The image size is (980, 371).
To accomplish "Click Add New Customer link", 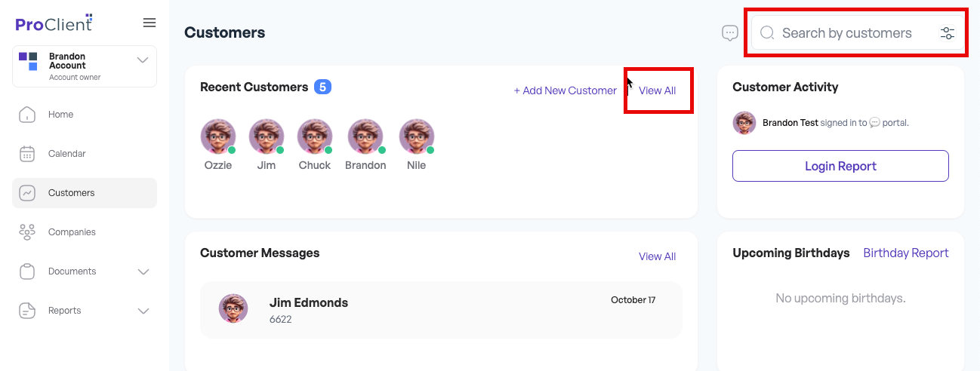I will click(566, 90).
